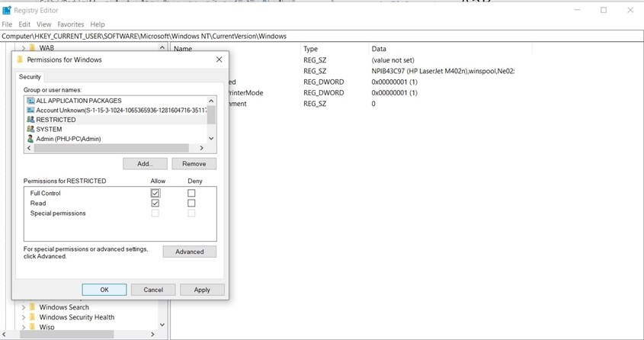Click the Windows Security Health folder icon

(x=33, y=317)
